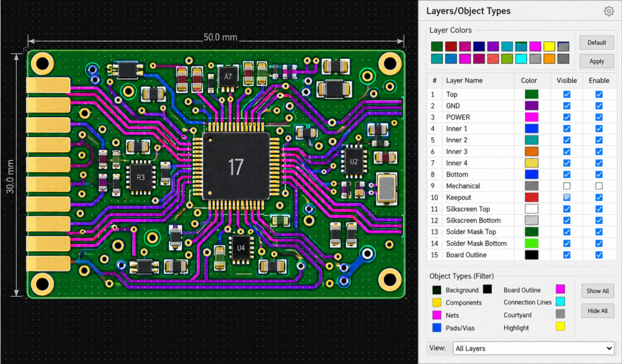The width and height of the screenshot is (622, 364).
Task: Pick the orange swatch in Layer Colors palette
Action: click(549, 59)
